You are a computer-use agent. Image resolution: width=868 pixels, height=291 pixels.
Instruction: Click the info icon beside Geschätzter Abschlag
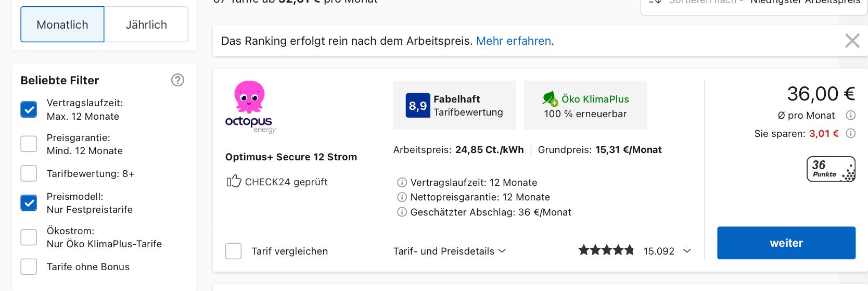pyautogui.click(x=402, y=212)
